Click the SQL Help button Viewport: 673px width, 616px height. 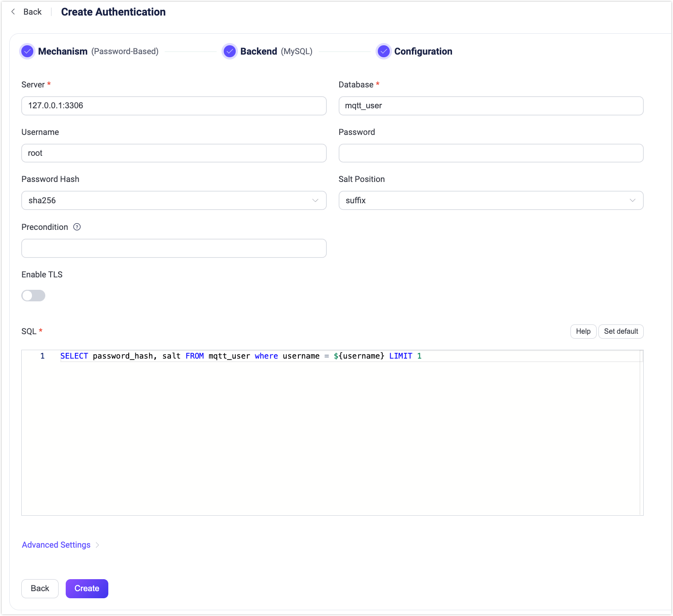coord(583,332)
